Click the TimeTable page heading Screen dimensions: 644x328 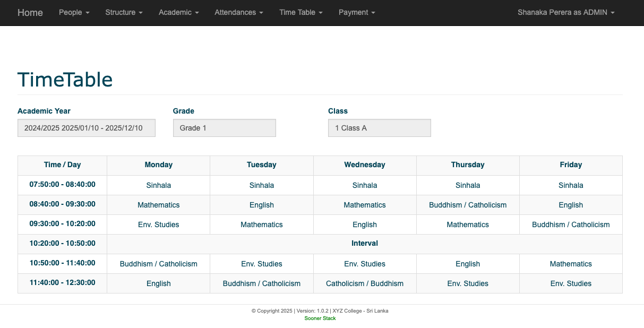click(x=65, y=80)
